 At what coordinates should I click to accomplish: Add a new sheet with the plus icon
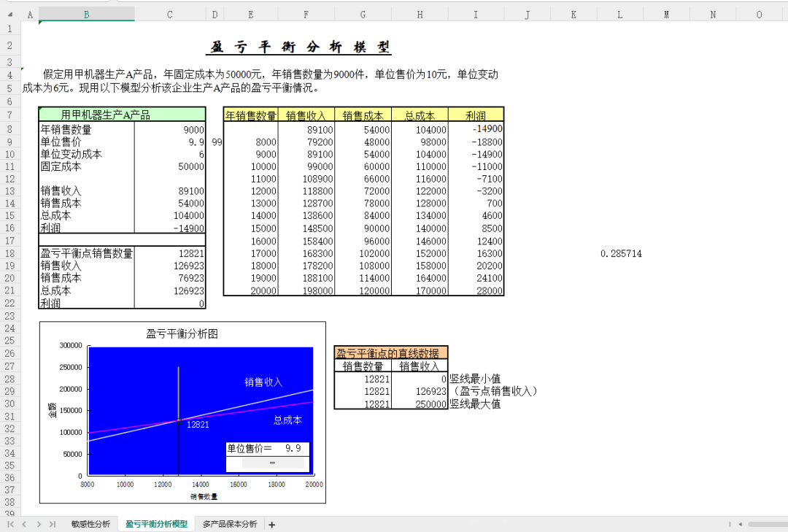tap(272, 525)
